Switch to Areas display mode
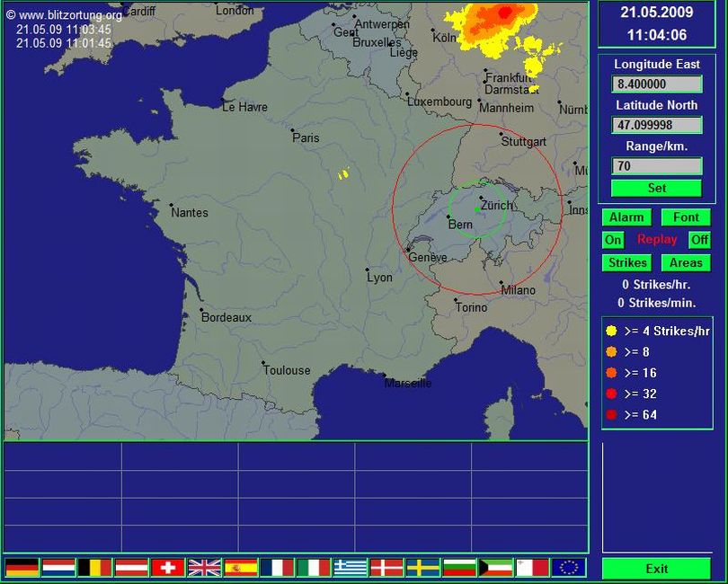Image resolution: width=728 pixels, height=584 pixels. 686,262
